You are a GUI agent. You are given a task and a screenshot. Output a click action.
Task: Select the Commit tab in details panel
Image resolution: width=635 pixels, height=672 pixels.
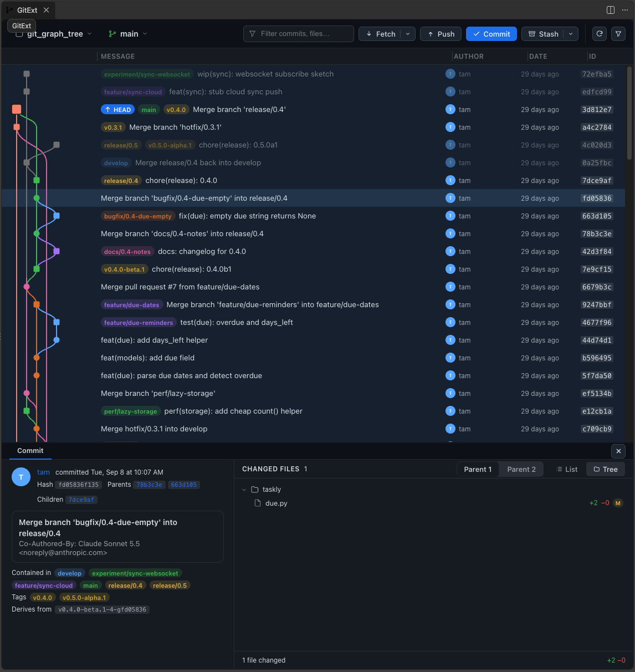pos(30,451)
